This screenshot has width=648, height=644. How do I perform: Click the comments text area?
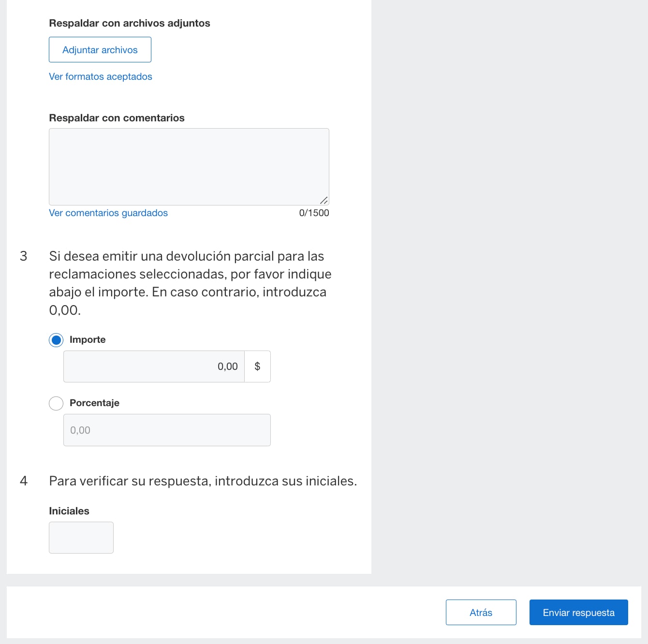point(188,166)
